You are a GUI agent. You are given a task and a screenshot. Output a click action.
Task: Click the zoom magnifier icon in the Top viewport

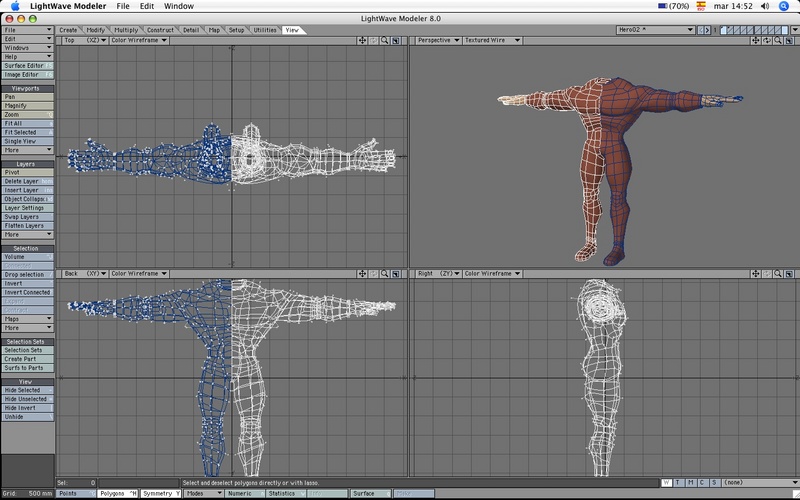tap(384, 40)
